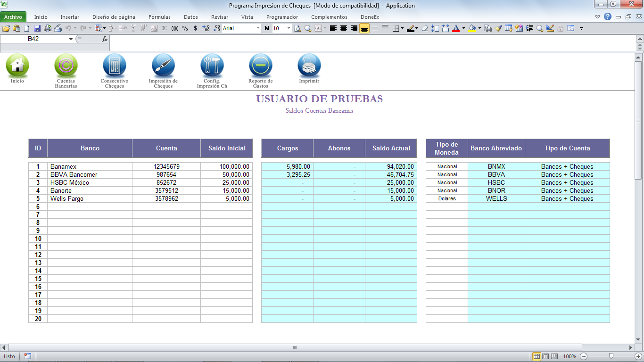Viewport: 644px width, 362px height.
Task: Open the Fórmulas ribbon tab
Action: 159,17
